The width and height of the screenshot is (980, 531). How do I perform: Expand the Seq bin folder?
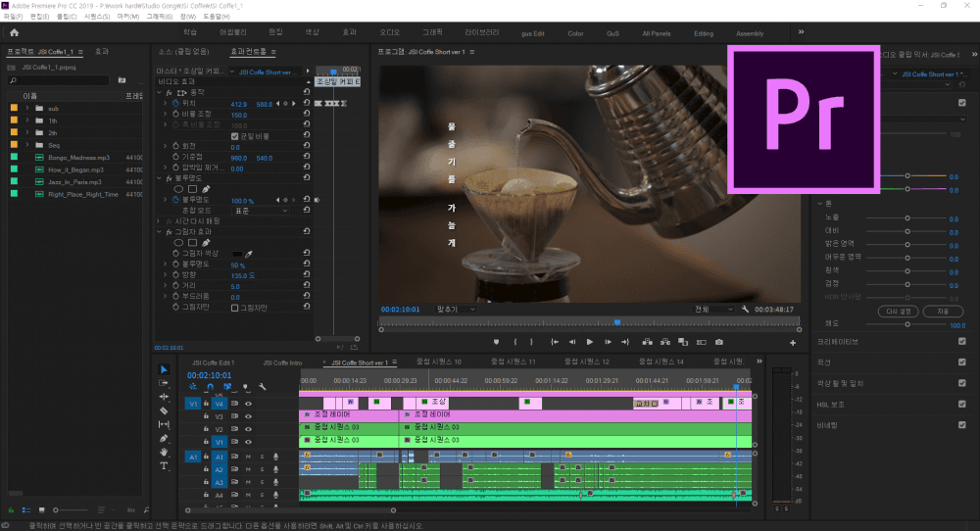point(26,145)
